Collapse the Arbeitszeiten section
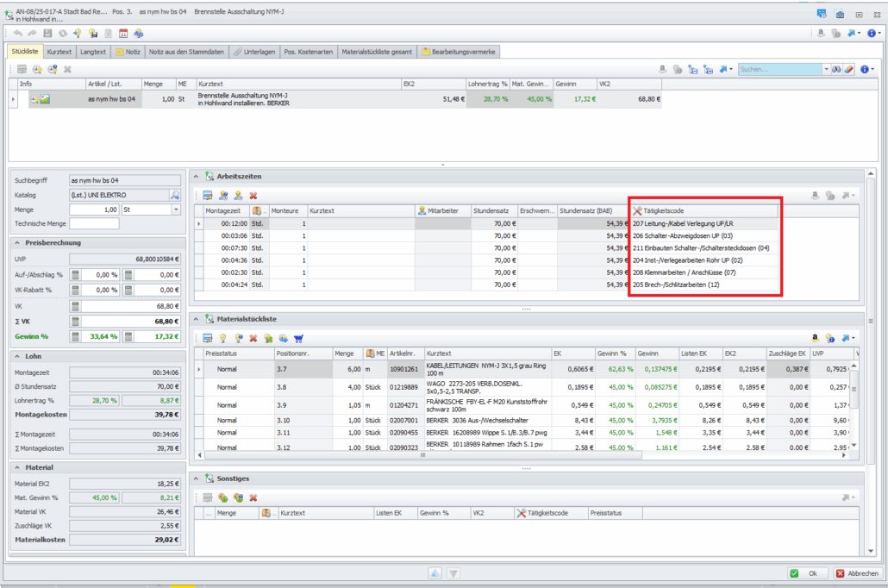888x588 pixels. point(196,175)
